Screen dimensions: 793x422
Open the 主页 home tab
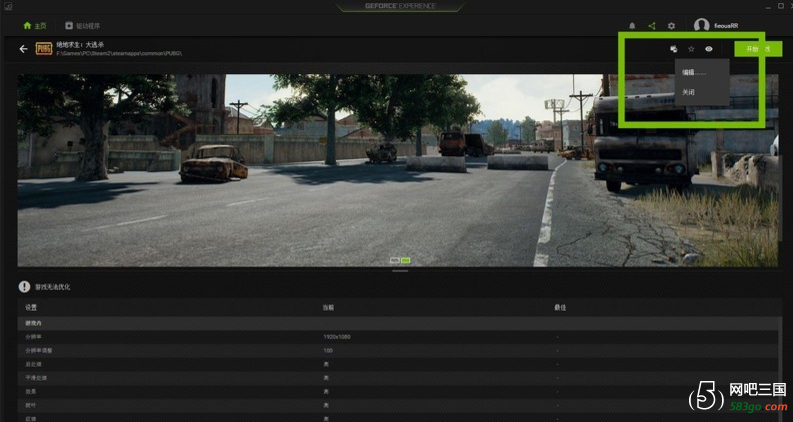35,26
